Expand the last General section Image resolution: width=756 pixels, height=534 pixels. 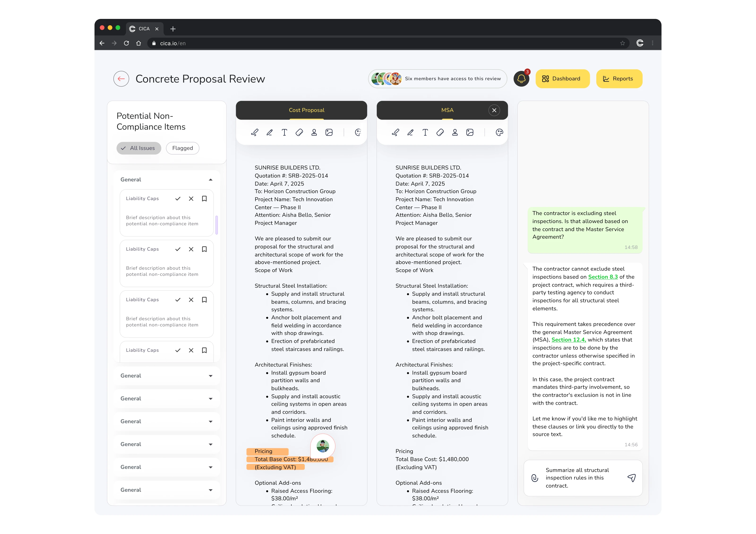click(x=210, y=490)
